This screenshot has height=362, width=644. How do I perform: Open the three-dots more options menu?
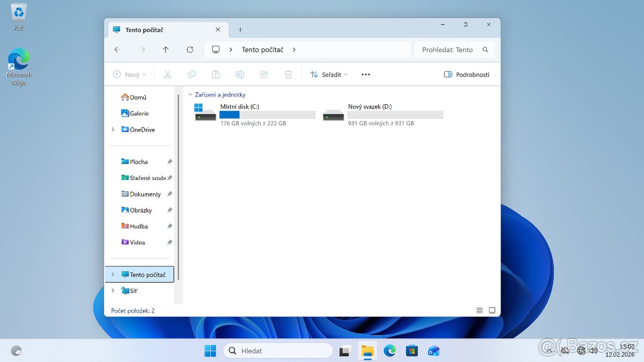(x=366, y=75)
